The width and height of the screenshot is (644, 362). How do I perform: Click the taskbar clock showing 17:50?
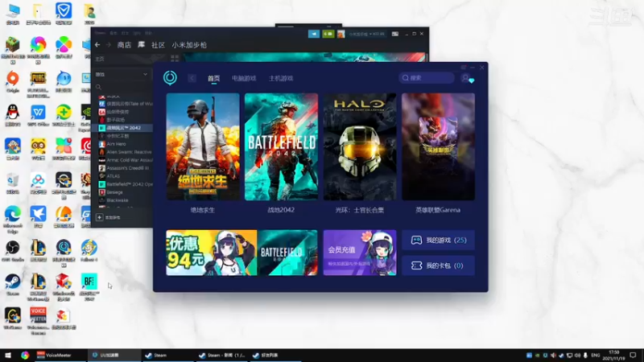(613, 355)
